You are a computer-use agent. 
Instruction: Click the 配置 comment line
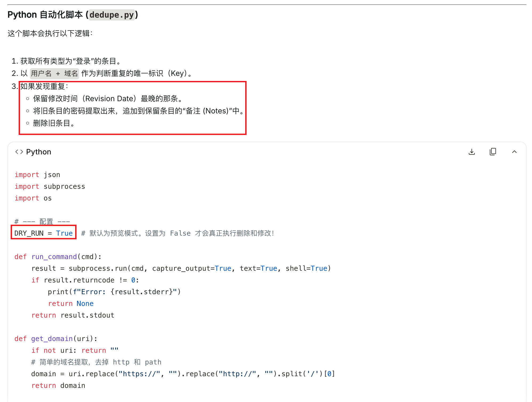pos(42,221)
